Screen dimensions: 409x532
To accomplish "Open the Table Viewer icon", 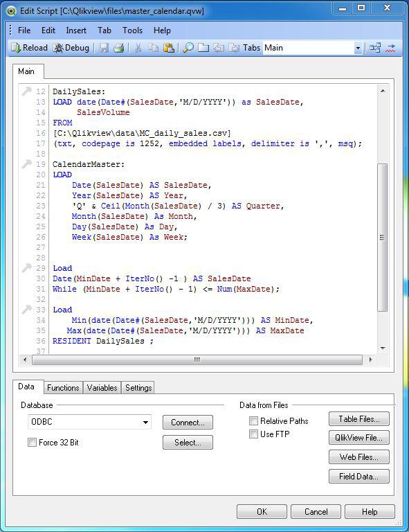I will [x=375, y=48].
